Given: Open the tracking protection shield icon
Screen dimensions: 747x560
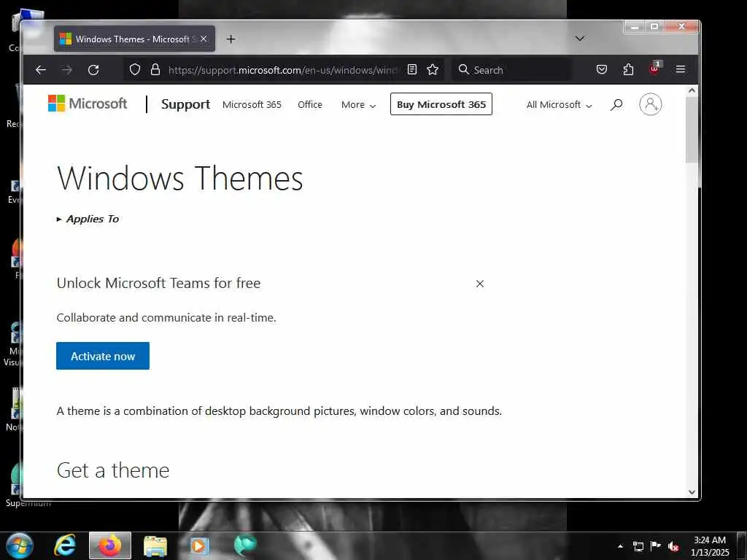Looking at the screenshot, I should [135, 70].
